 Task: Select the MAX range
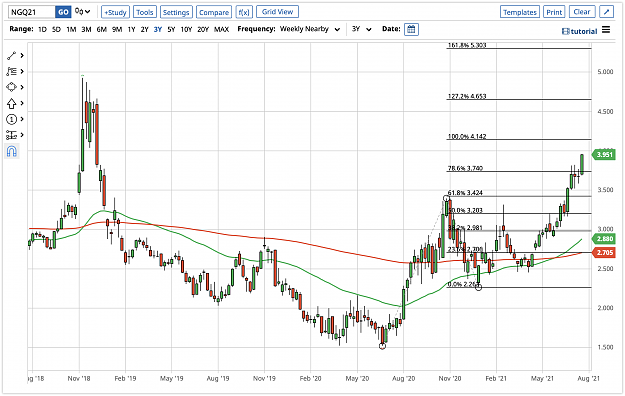click(221, 29)
